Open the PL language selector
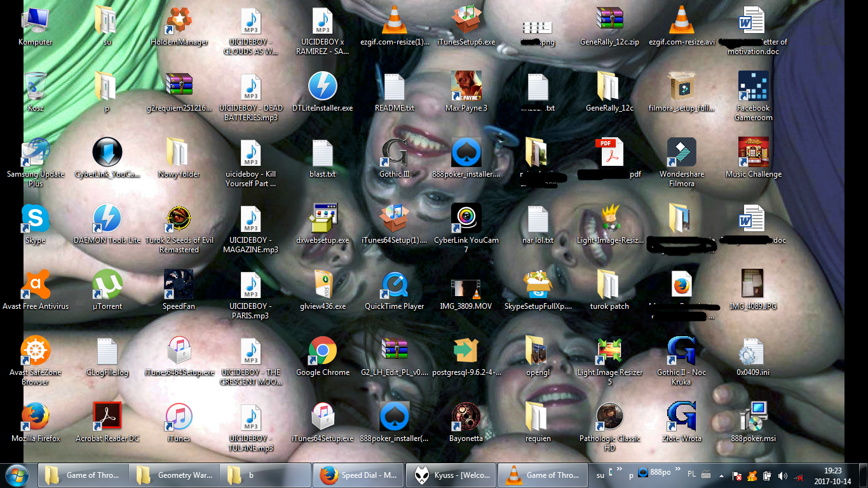 click(691, 475)
